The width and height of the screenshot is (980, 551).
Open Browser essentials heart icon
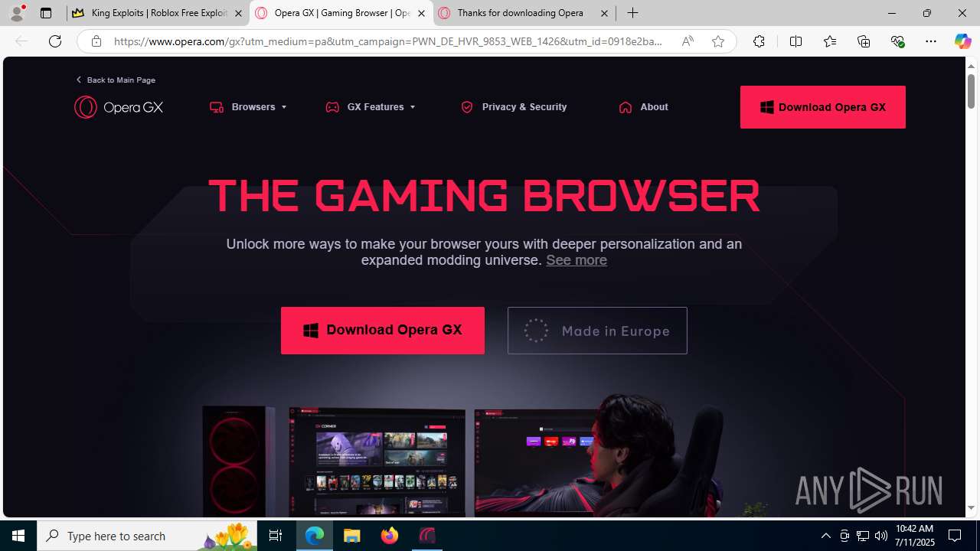tap(898, 41)
